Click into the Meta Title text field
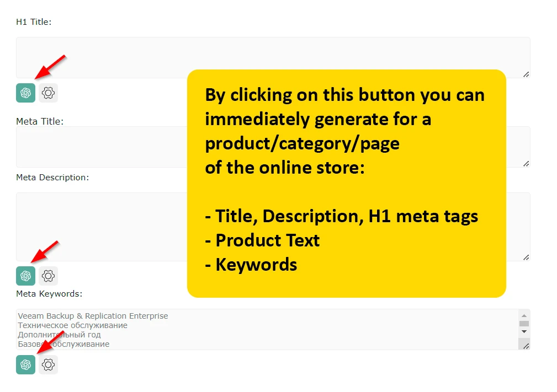Viewport: 557px width, 392px height. (99, 147)
